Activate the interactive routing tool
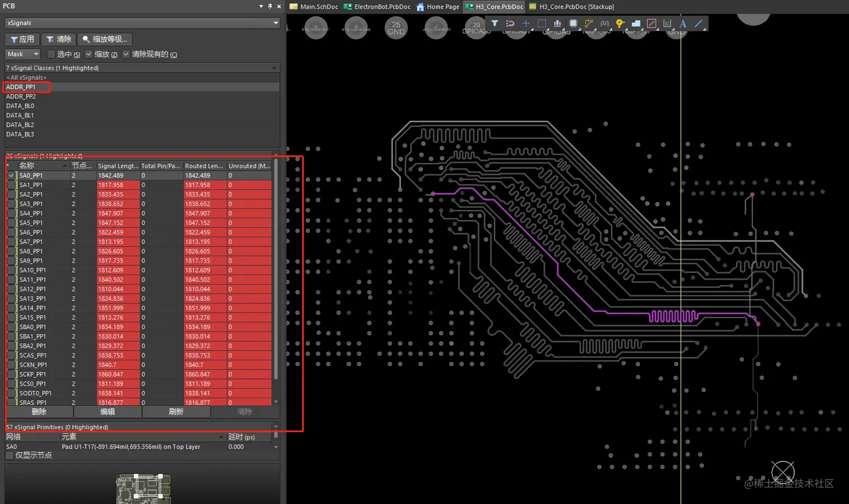 coord(589,24)
